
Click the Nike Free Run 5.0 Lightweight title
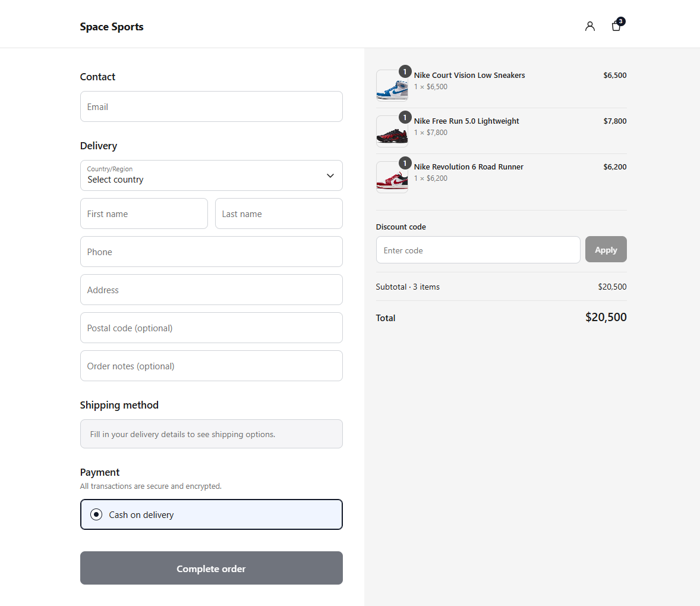click(466, 121)
